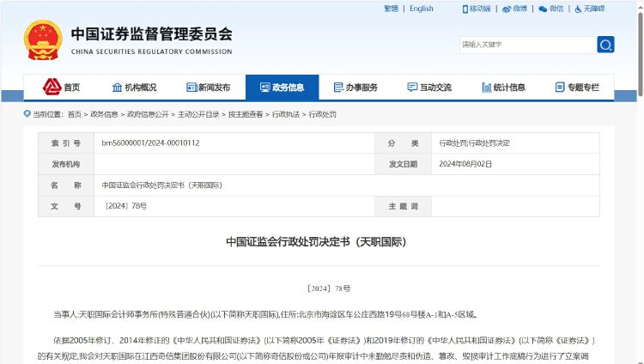Select the 政务信息 navigation tab

[x=283, y=87]
